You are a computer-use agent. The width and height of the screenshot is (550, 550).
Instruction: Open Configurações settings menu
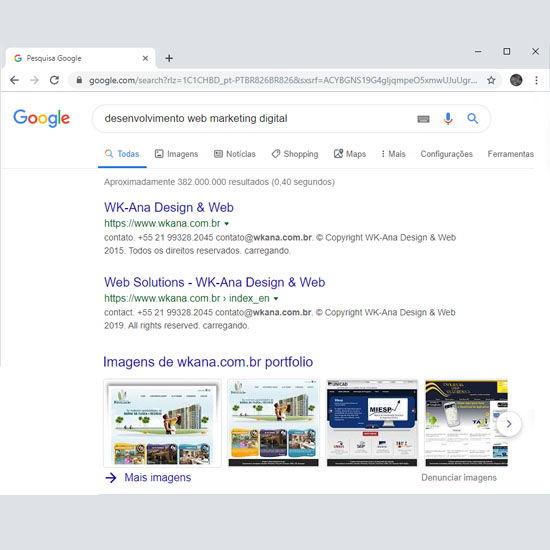[x=447, y=154]
